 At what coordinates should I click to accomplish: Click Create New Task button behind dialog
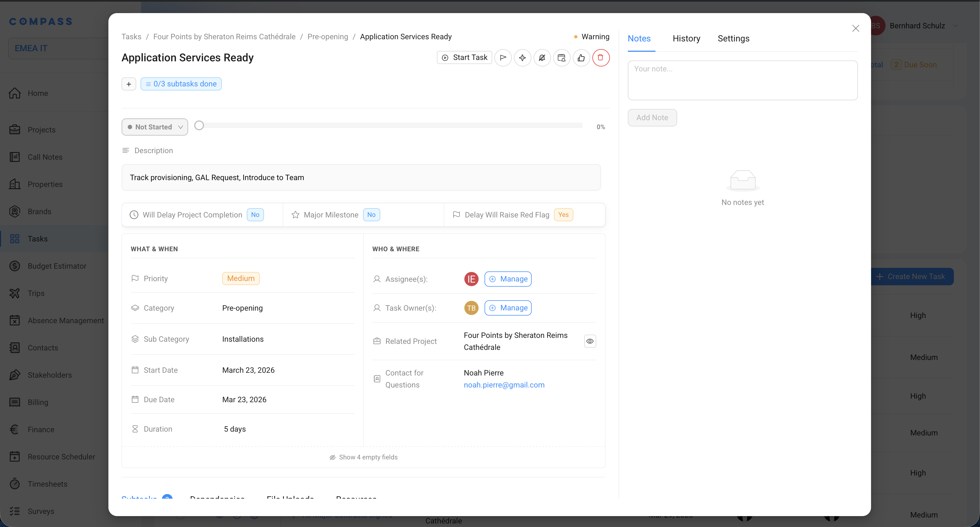point(912,277)
